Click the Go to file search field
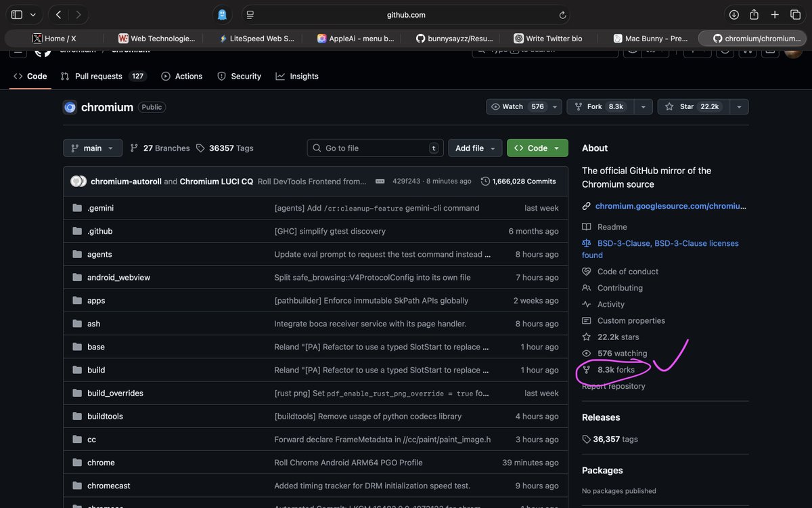Screen dimensions: 812x508 376,148
